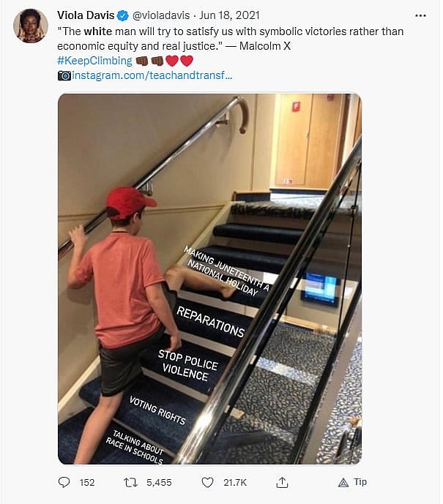Screen dimensions: 443x504
Task: Click the Viola Davis display name
Action: [86, 15]
